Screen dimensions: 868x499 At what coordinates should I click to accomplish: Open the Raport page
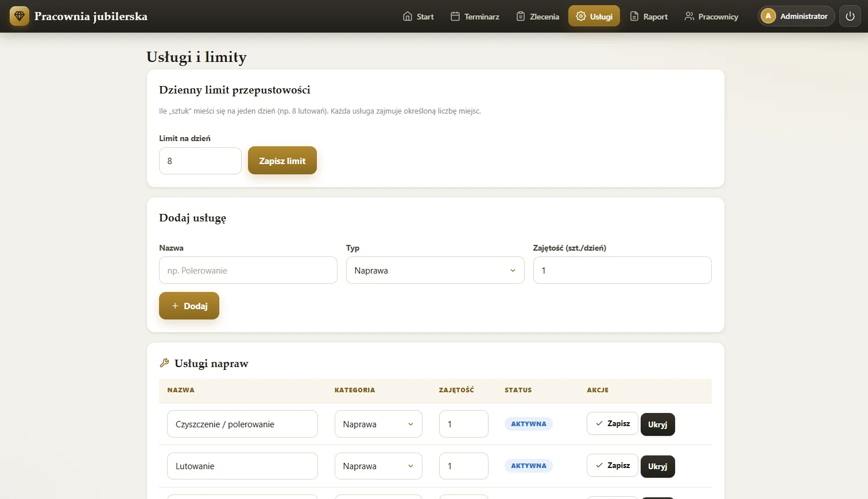click(x=649, y=16)
